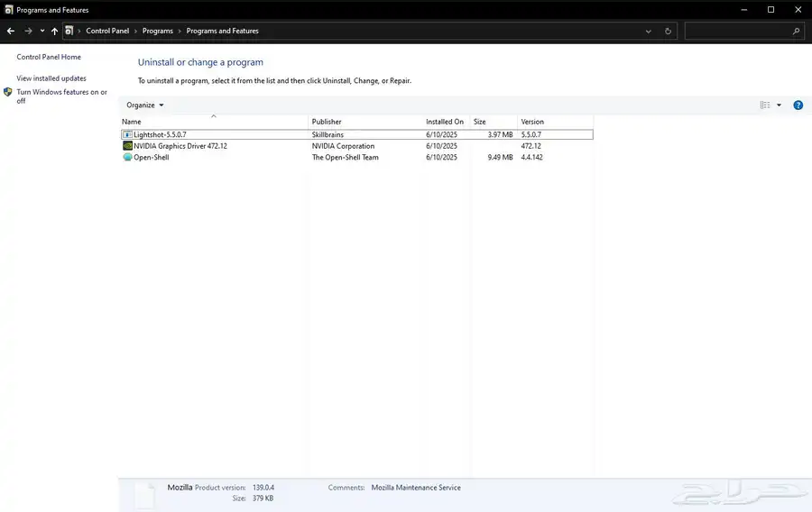Viewport: 812px width, 512px height.
Task: Click the 9.49 MB size value
Action: click(x=500, y=157)
